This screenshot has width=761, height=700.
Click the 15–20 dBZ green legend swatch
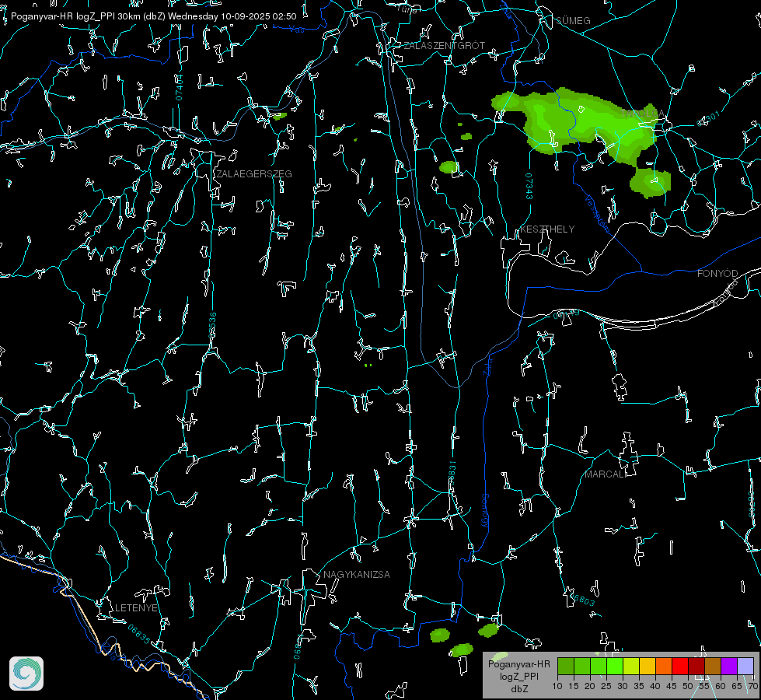(582, 666)
